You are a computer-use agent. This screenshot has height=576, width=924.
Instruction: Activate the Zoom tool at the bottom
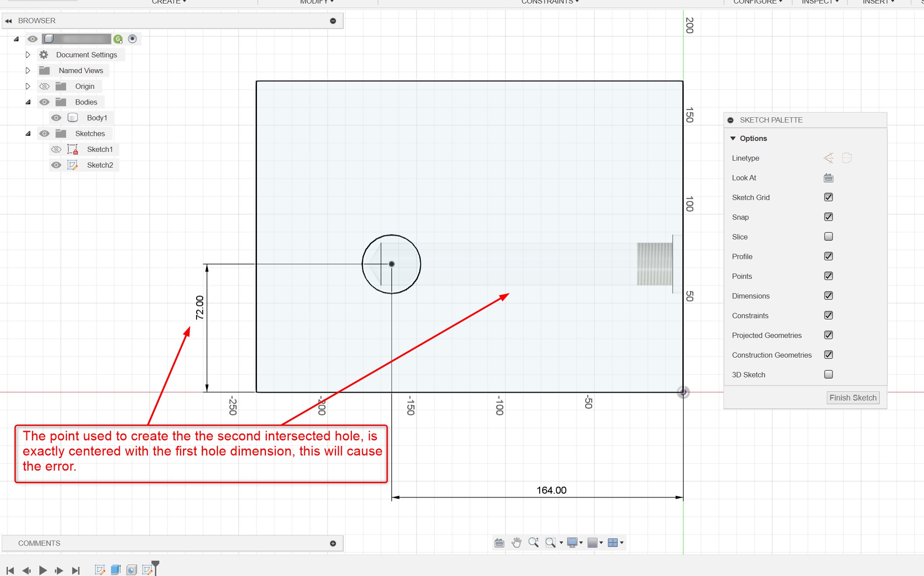[534, 542]
